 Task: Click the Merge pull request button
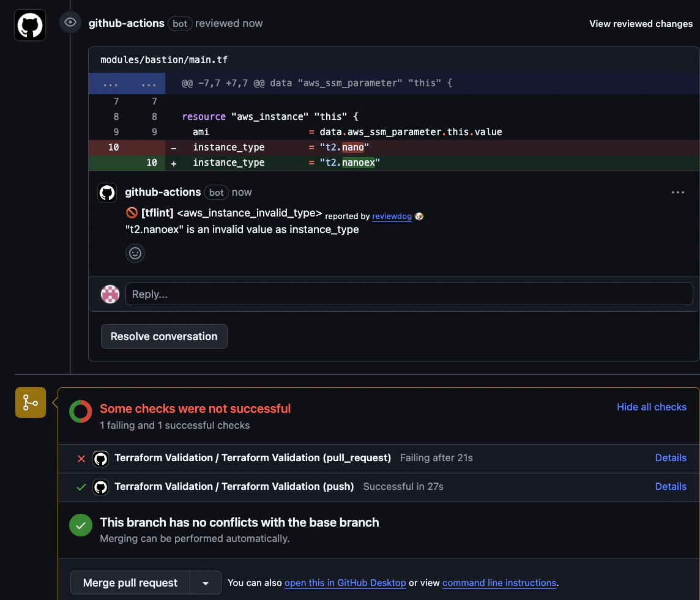point(130,583)
